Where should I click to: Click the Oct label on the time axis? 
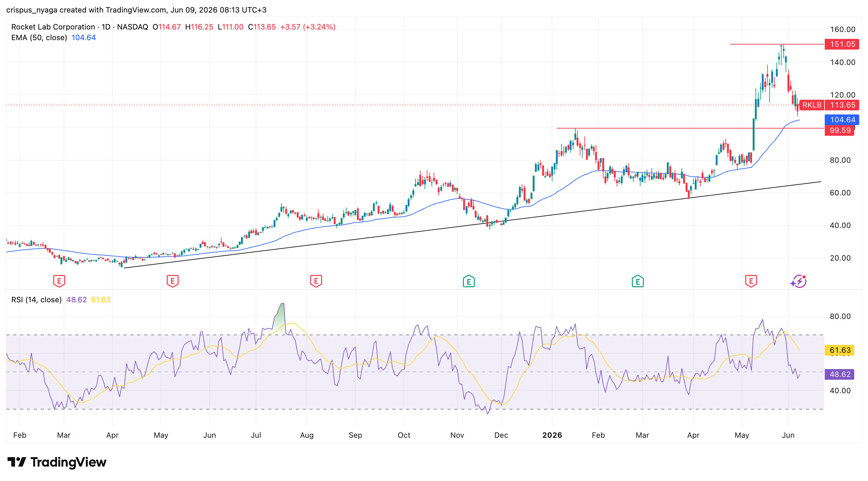click(404, 435)
